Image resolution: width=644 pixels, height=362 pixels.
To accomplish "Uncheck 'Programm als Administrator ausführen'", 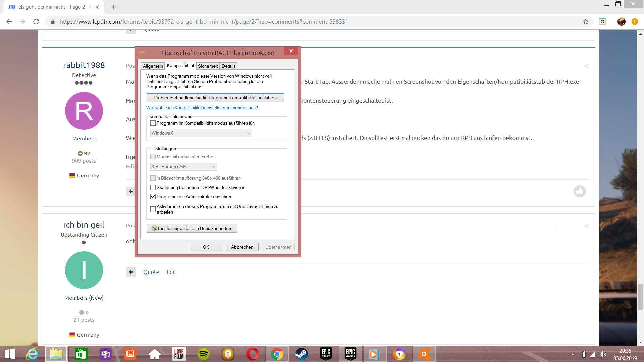I will [x=153, y=197].
